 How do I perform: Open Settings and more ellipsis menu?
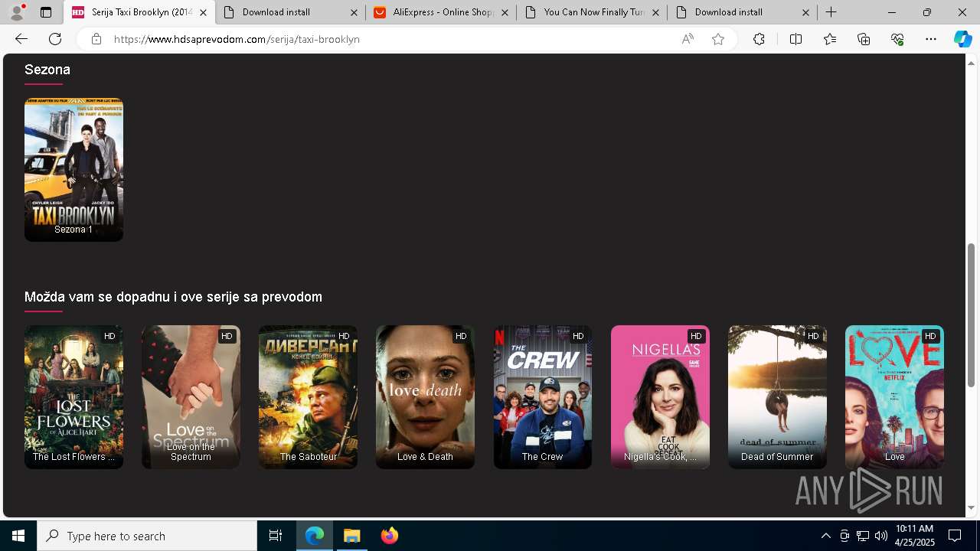pos(931,39)
